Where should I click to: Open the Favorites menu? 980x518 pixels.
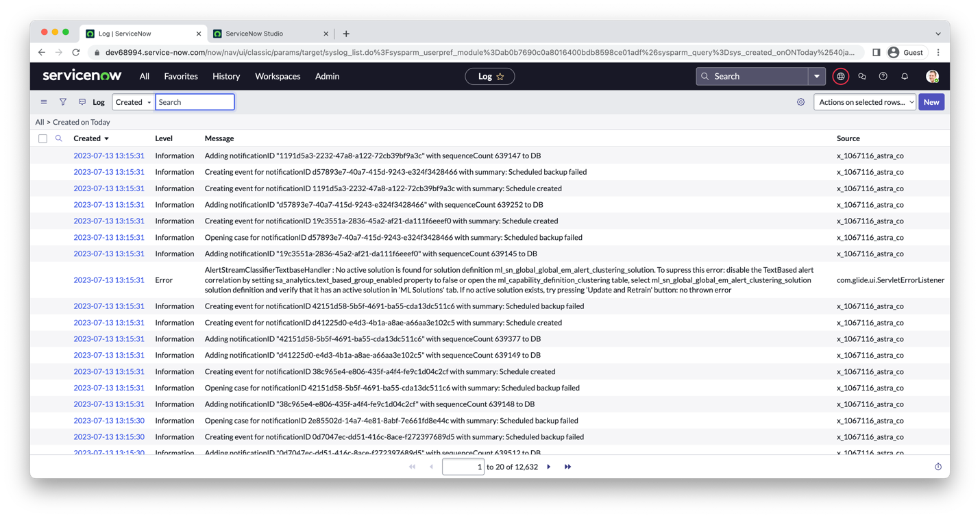pyautogui.click(x=181, y=76)
